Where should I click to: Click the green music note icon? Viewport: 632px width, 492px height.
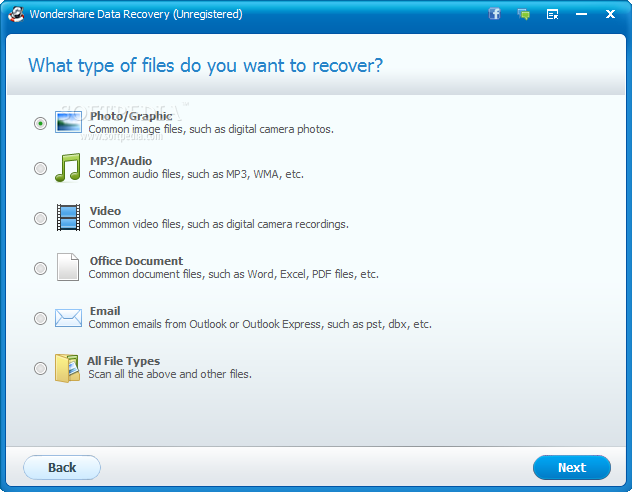pos(68,168)
